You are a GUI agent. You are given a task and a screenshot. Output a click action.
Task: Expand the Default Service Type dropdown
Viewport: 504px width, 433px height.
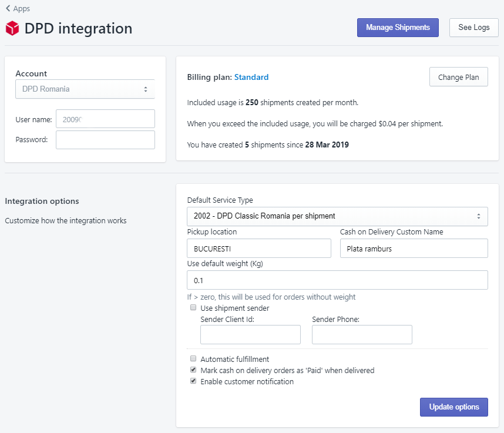coord(337,216)
